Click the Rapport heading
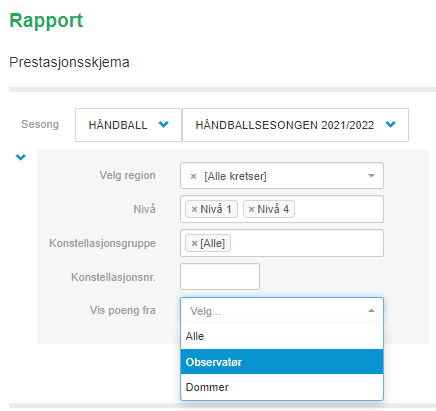The width and height of the screenshot is (436, 411). (46, 21)
